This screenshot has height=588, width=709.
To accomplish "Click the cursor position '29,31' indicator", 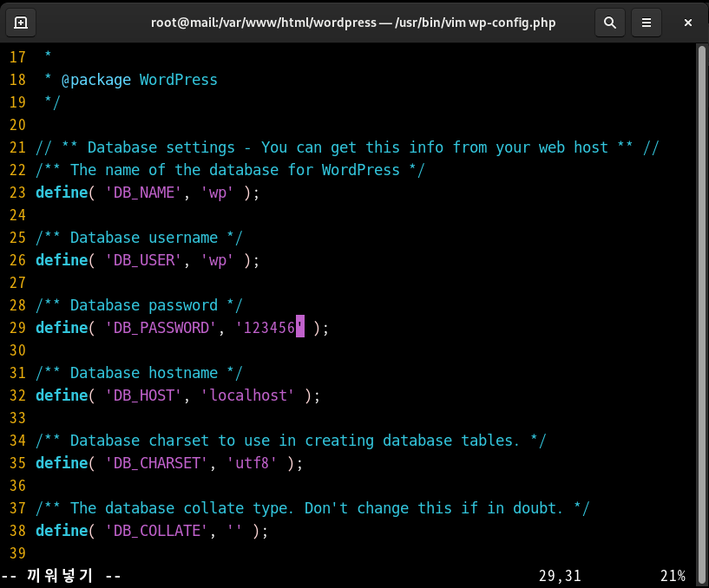I will (560, 576).
